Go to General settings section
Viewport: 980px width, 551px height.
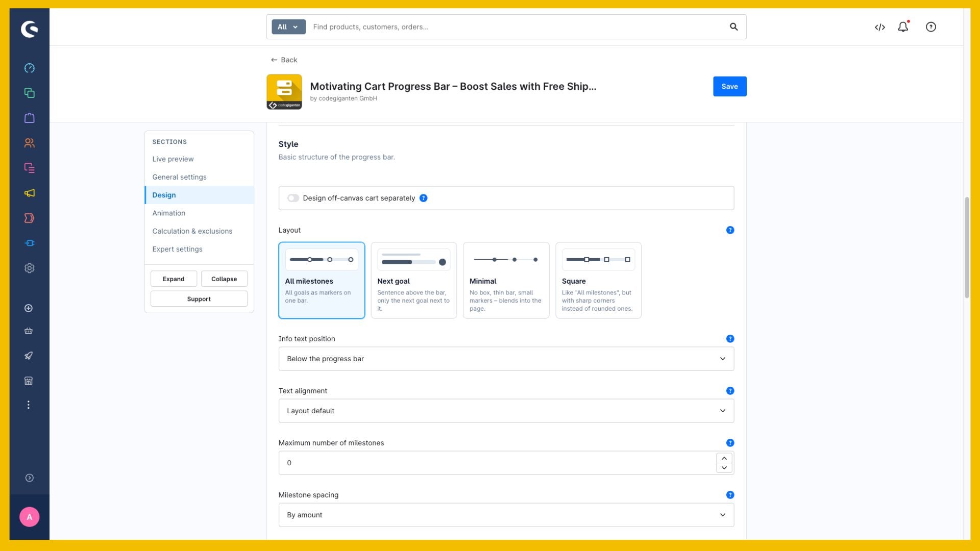click(199, 177)
